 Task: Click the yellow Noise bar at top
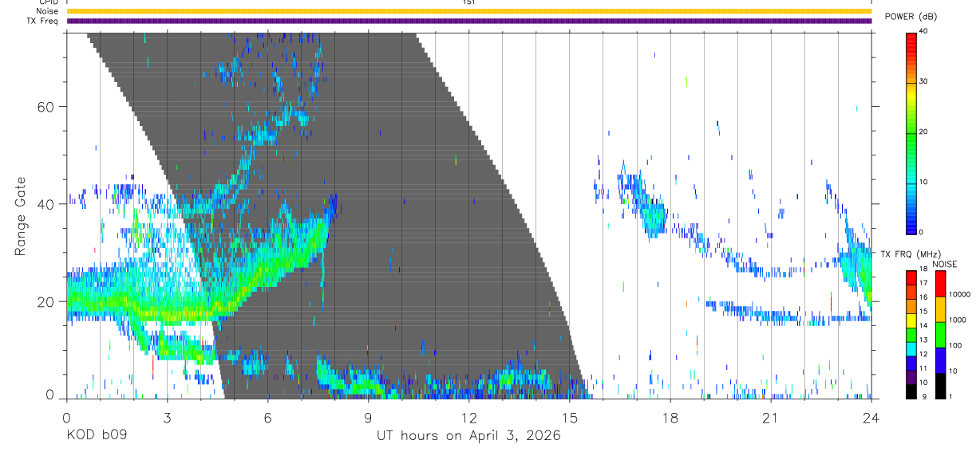click(468, 11)
